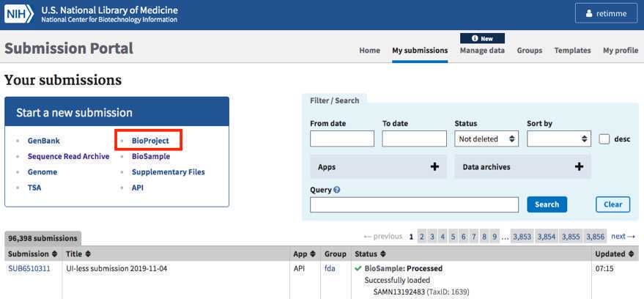Open the Manage data tab
The width and height of the screenshot is (644, 299).
pyautogui.click(x=482, y=51)
